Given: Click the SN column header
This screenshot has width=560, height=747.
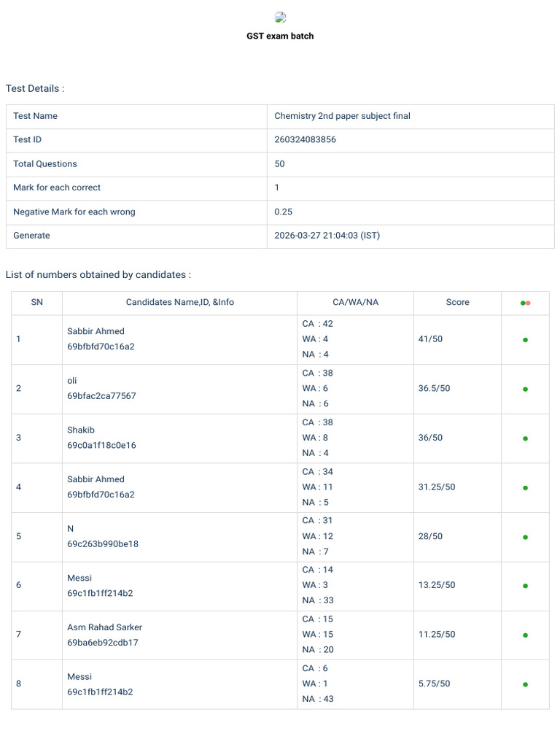Looking at the screenshot, I should 36,302.
